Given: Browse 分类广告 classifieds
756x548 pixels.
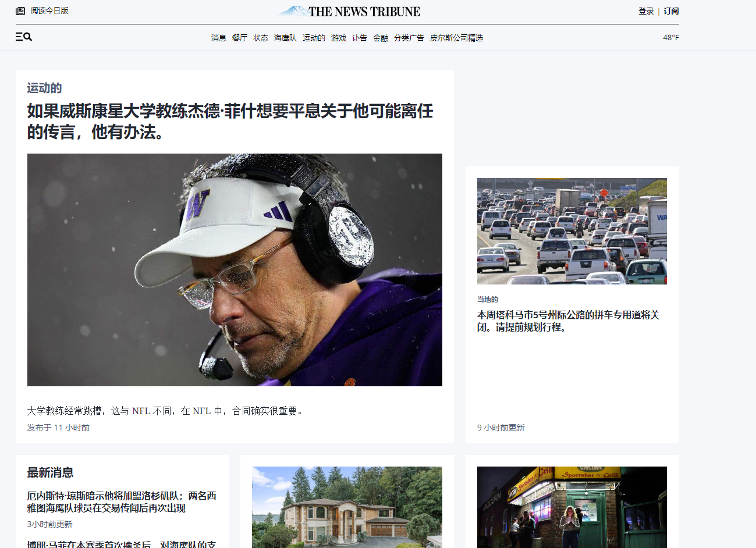Looking at the screenshot, I should (x=408, y=37).
